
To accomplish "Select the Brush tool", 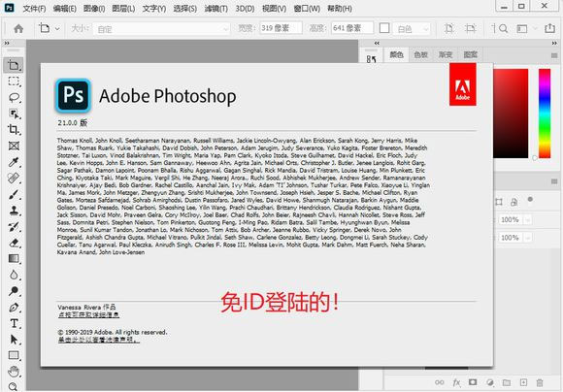I will point(14,194).
